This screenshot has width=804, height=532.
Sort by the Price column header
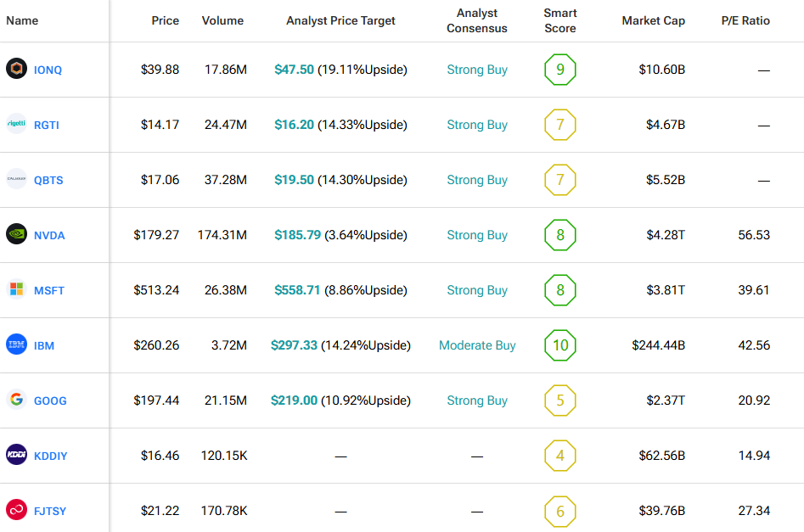[x=165, y=20]
